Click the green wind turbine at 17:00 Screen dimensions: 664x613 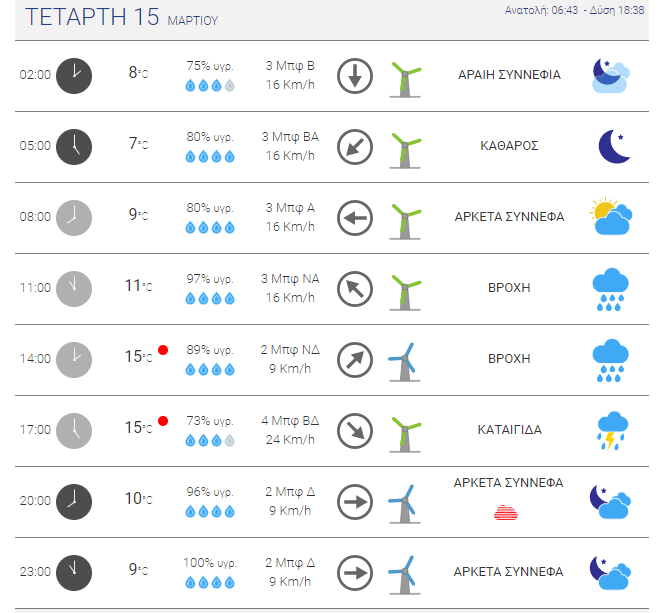click(405, 434)
